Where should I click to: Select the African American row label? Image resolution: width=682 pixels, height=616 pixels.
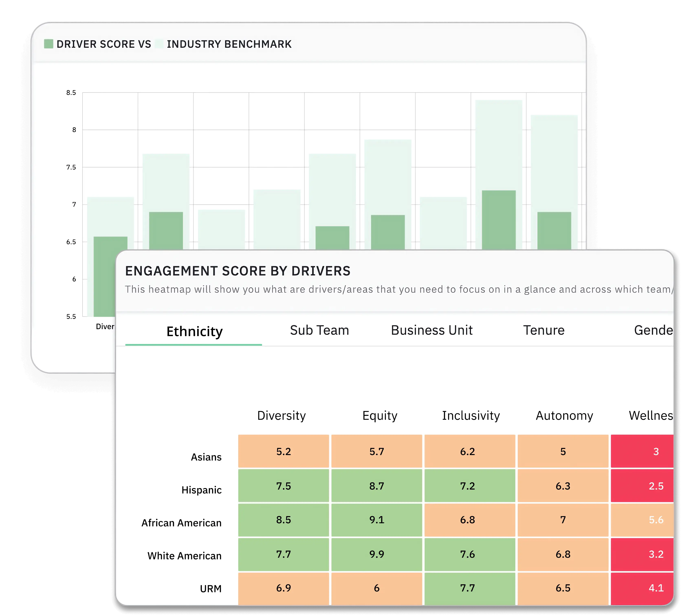(x=181, y=523)
